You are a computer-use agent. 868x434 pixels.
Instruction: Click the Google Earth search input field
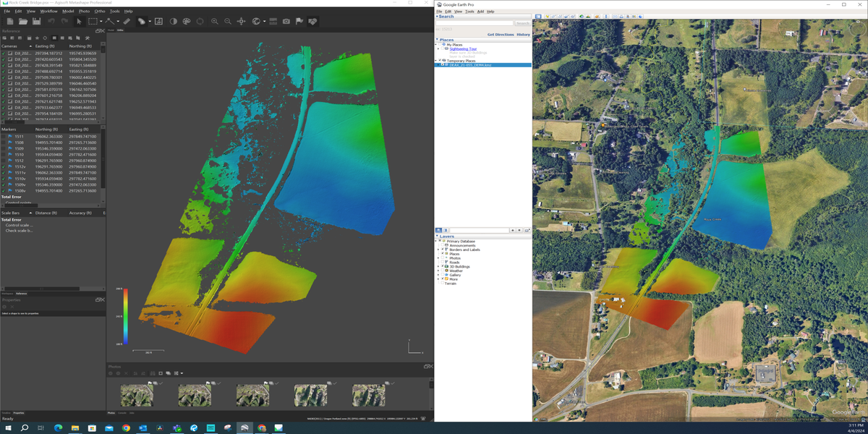pyautogui.click(x=474, y=23)
